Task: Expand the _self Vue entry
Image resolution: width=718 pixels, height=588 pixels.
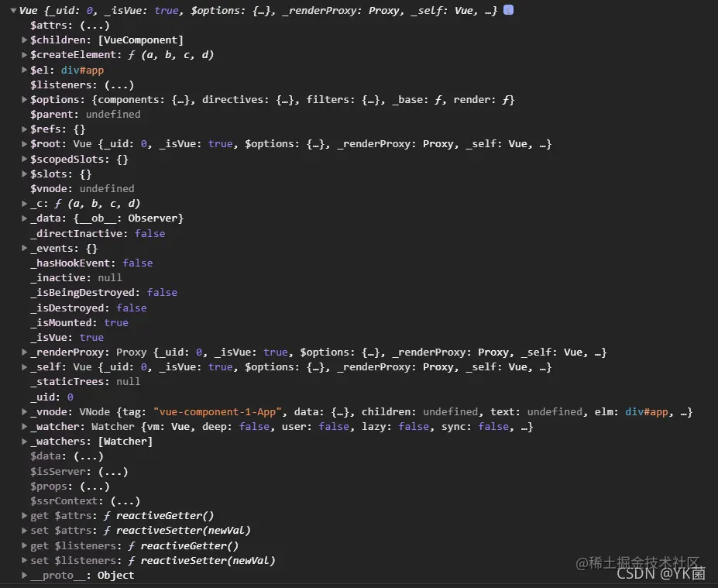Action: (x=24, y=366)
